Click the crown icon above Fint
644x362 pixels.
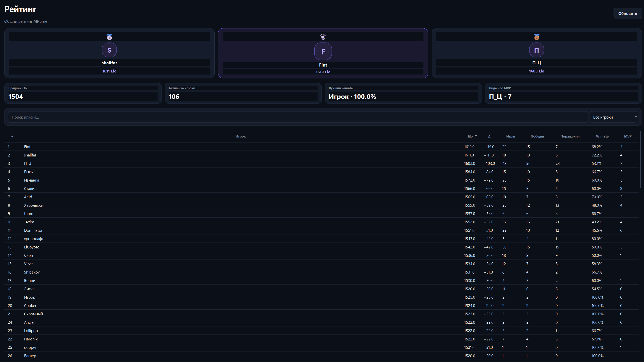(323, 37)
